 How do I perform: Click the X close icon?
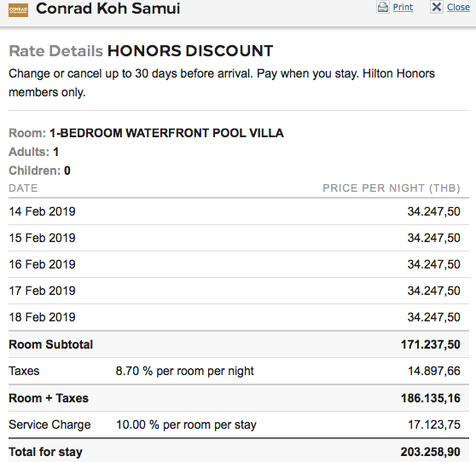[437, 7]
